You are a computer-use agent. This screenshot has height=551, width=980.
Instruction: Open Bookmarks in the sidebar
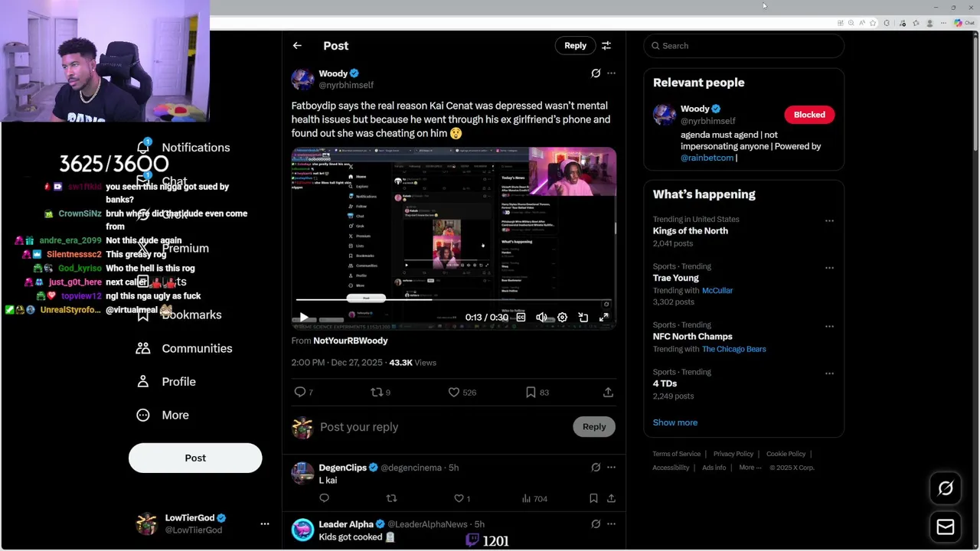pyautogui.click(x=178, y=315)
